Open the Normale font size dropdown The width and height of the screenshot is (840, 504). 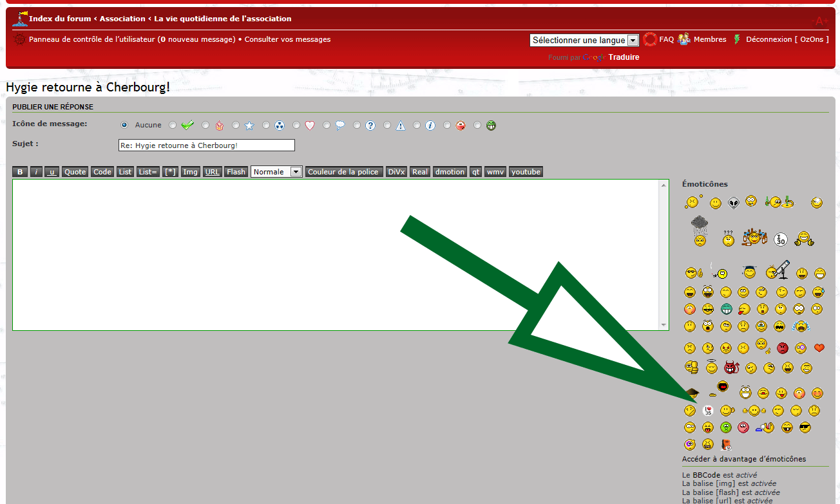click(x=276, y=172)
